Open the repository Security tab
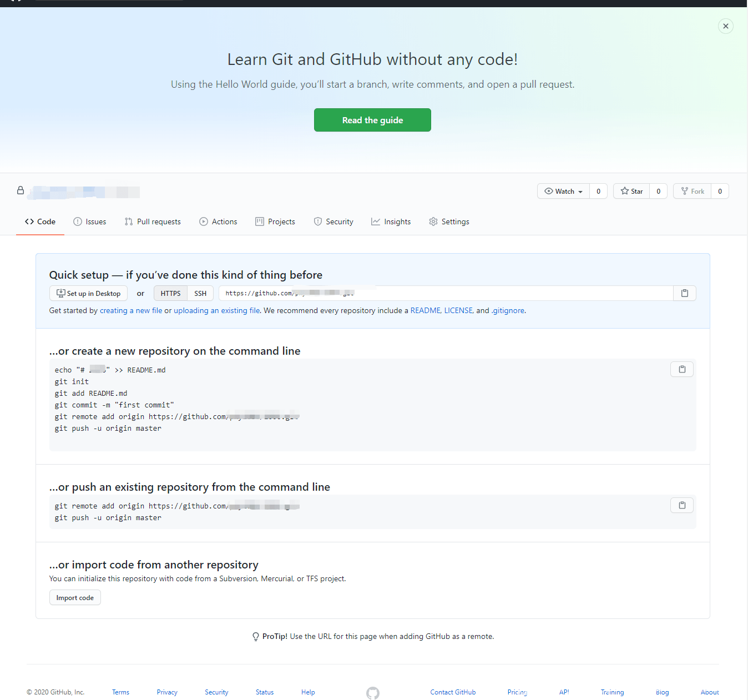The height and width of the screenshot is (700, 748). click(x=333, y=221)
